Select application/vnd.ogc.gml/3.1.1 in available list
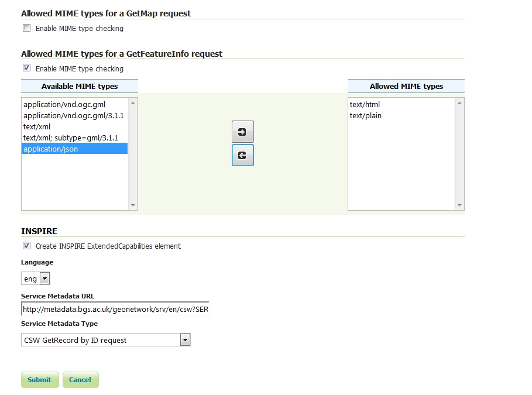The width and height of the screenshot is (532, 395). (75, 115)
